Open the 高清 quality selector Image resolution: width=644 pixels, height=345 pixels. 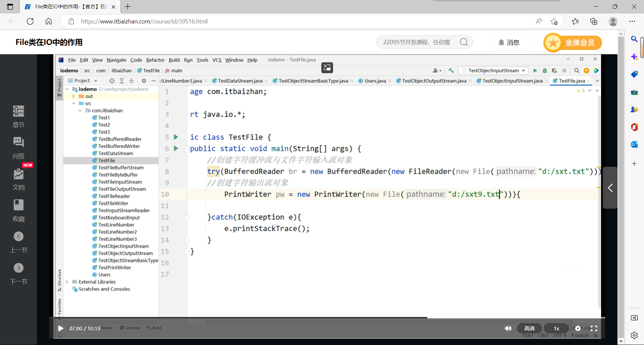point(529,328)
